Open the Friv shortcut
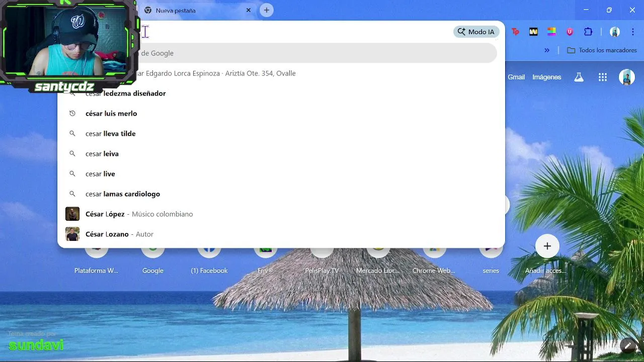 tap(266, 259)
